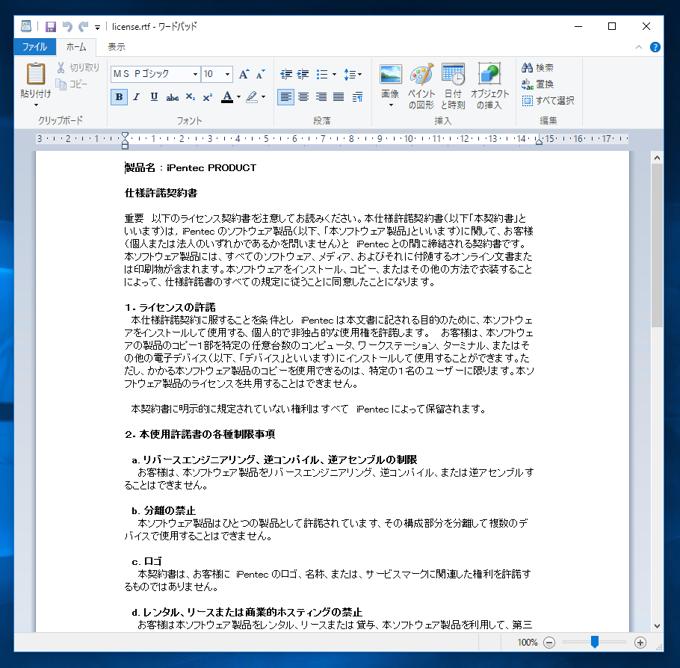The width and height of the screenshot is (680, 668).
Task: Open the Customize Quick Access Toolbar arrow
Action: point(98,27)
